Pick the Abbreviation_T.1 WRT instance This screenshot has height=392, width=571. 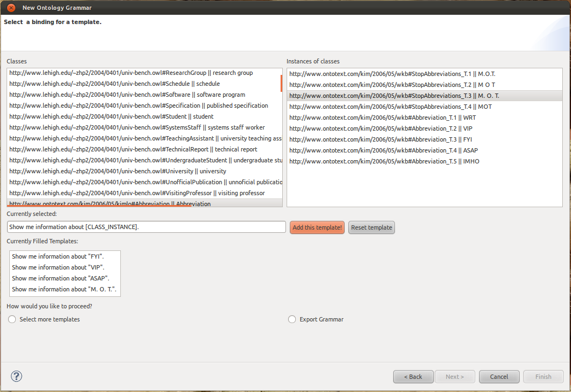[x=382, y=118]
